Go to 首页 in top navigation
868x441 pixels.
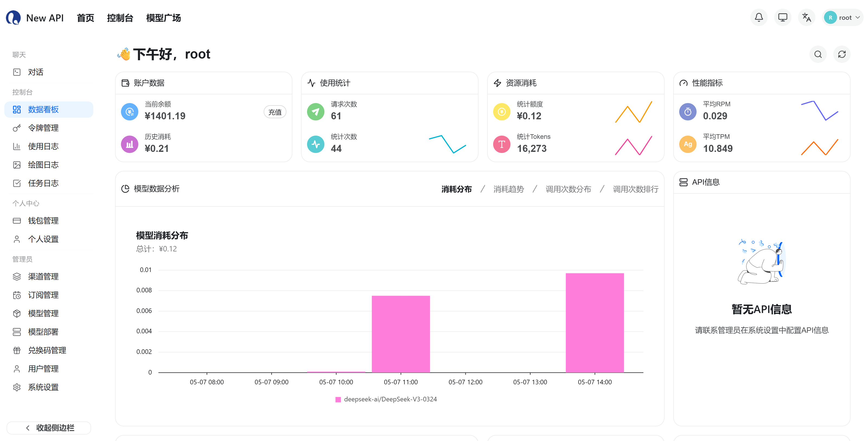86,18
